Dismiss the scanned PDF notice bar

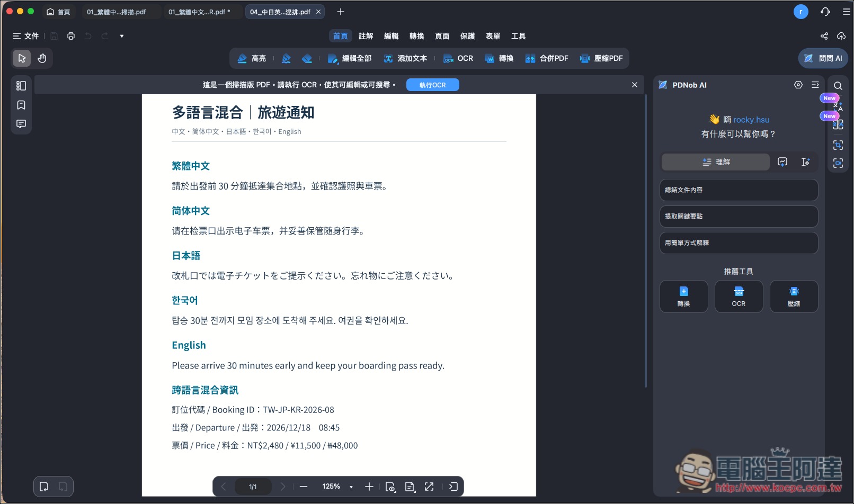tap(635, 85)
